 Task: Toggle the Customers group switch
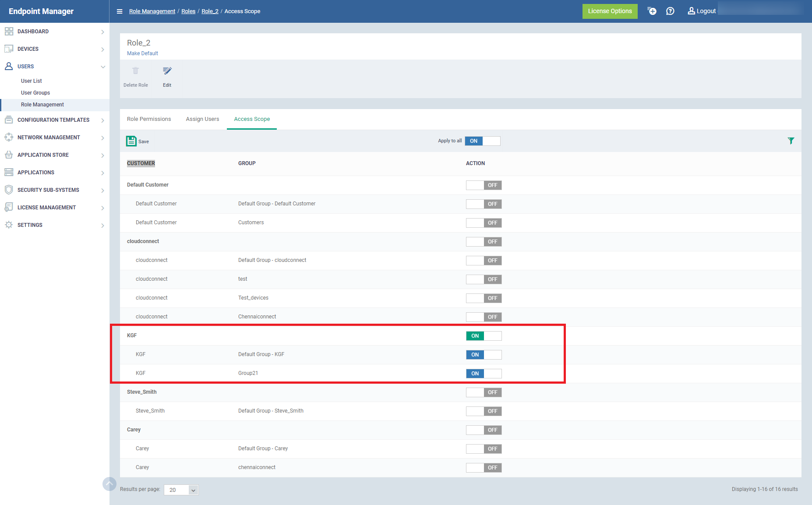(484, 223)
